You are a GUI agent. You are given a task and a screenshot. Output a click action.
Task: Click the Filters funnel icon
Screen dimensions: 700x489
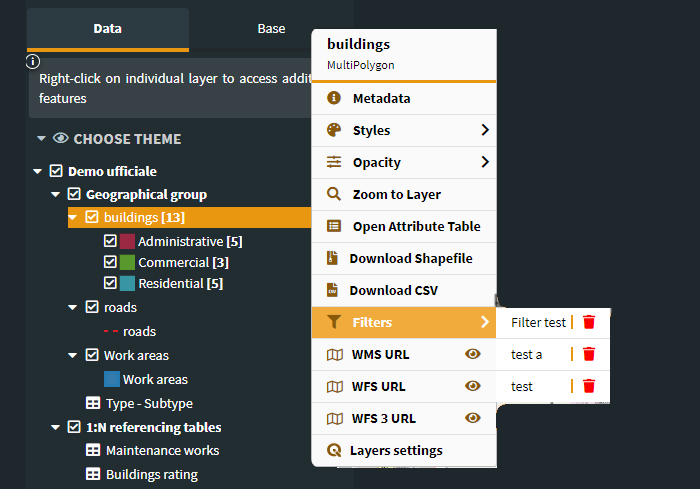point(334,322)
